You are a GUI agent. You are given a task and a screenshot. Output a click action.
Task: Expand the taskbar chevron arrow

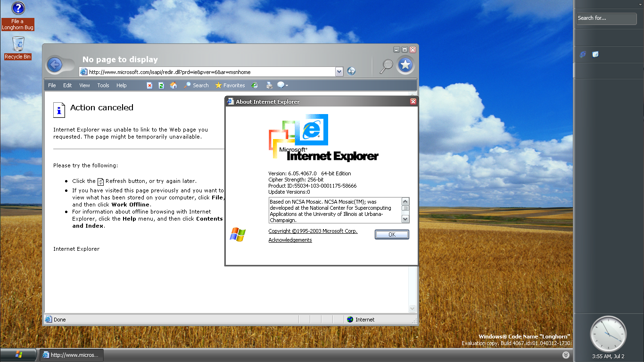pyautogui.click(x=566, y=355)
